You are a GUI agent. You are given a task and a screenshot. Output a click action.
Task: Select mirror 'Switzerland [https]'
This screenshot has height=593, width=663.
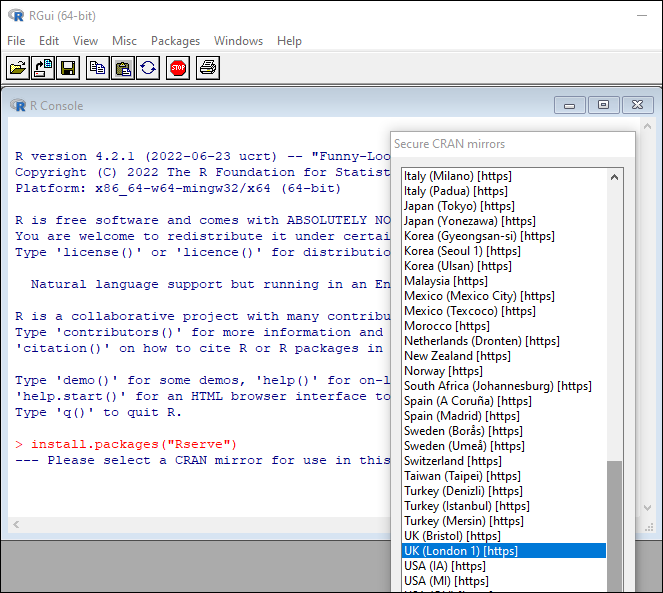[504, 461]
